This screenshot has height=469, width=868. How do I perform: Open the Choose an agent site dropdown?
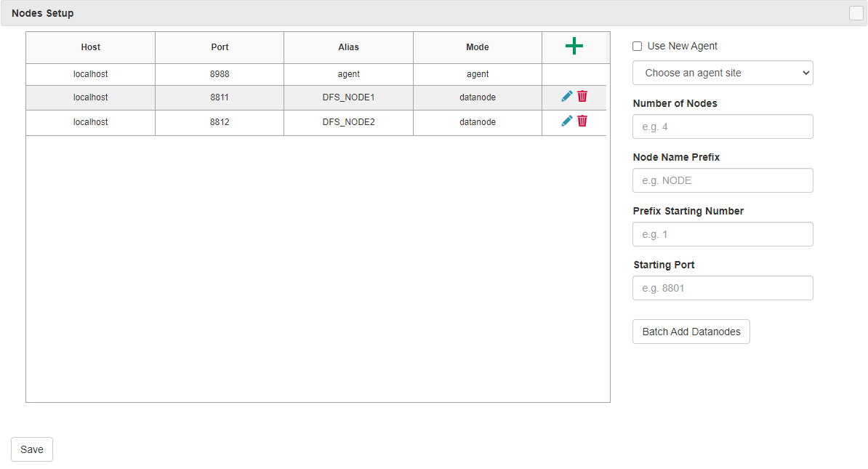(723, 73)
